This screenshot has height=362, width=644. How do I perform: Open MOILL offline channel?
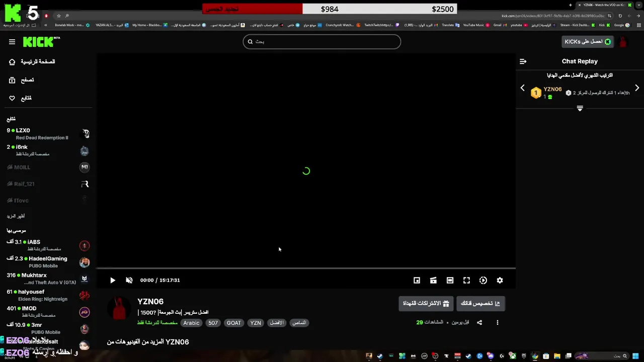coord(48,167)
